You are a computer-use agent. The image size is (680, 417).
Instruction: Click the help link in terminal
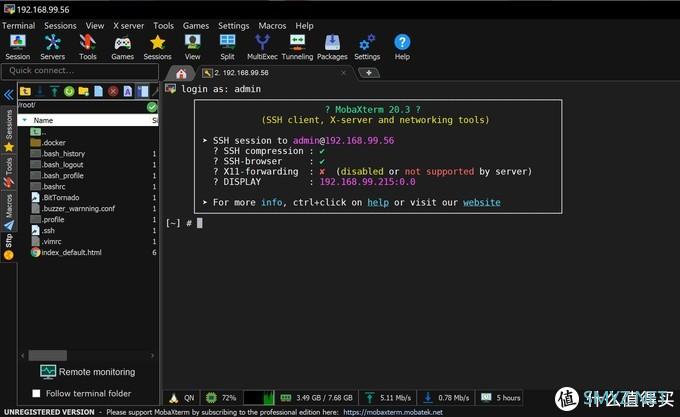tap(378, 202)
